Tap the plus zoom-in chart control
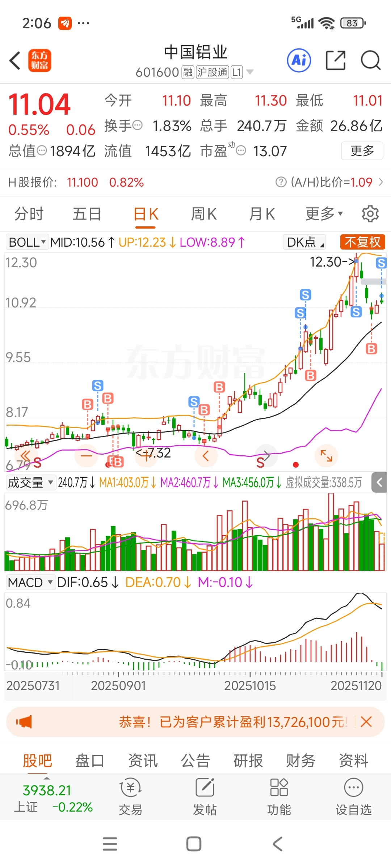Screen dimensions: 391x868 (146, 456)
